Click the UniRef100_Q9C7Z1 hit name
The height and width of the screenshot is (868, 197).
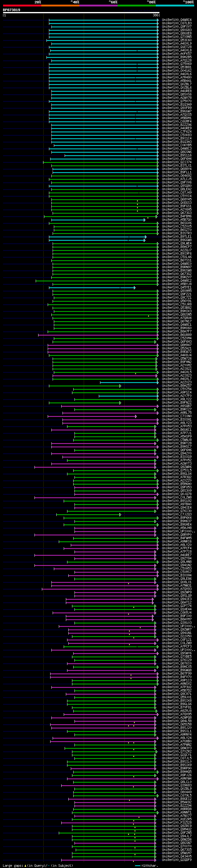[176, 298]
